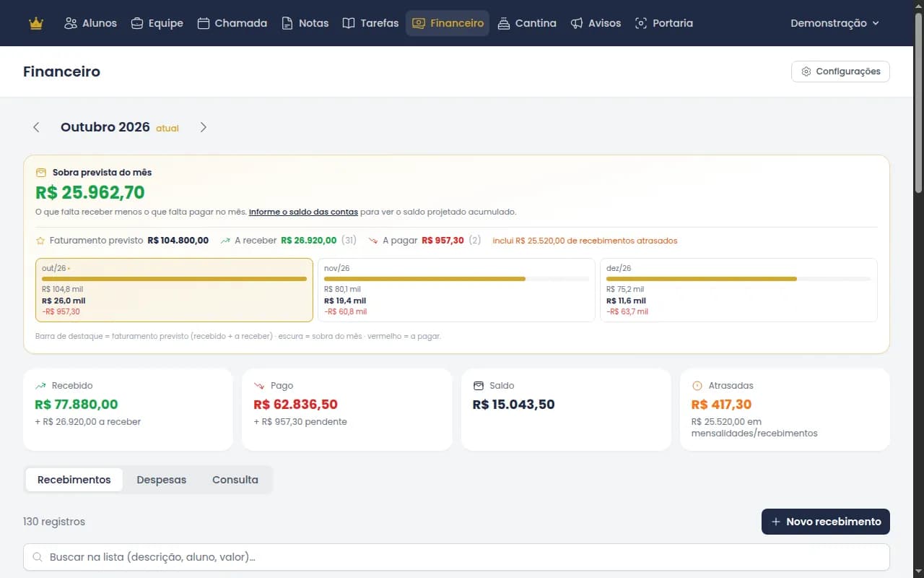Open the Tarefas menu
Viewport: 924px width, 578px height.
pos(370,23)
